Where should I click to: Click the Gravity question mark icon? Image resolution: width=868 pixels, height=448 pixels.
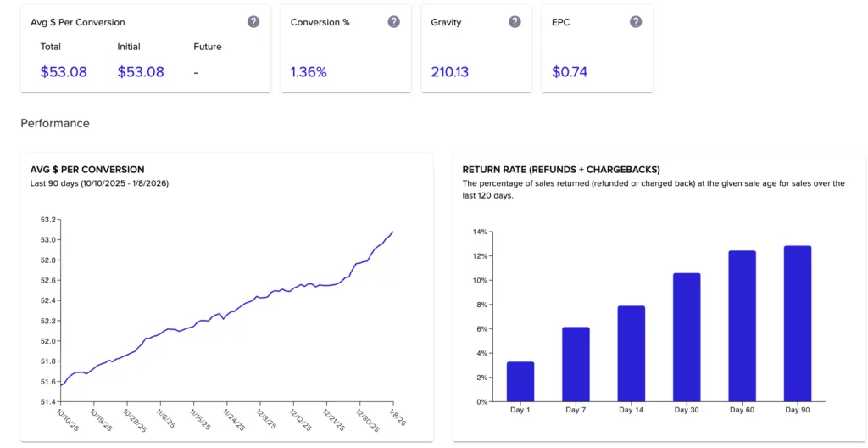click(515, 22)
